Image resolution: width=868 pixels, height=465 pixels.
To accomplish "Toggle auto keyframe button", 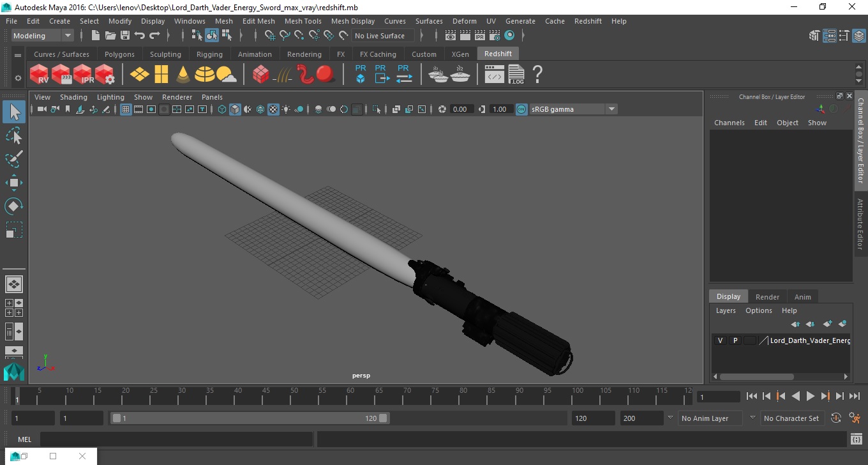I will 836,418.
